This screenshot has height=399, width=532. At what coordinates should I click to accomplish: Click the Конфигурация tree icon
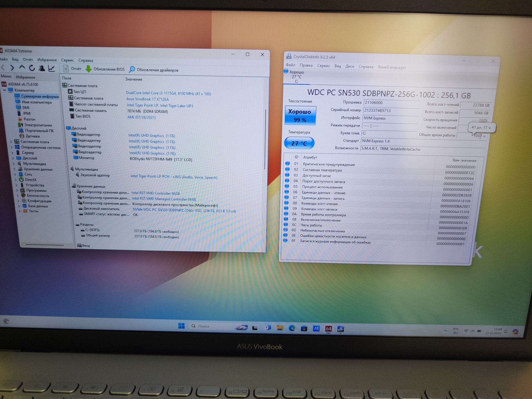(24, 201)
